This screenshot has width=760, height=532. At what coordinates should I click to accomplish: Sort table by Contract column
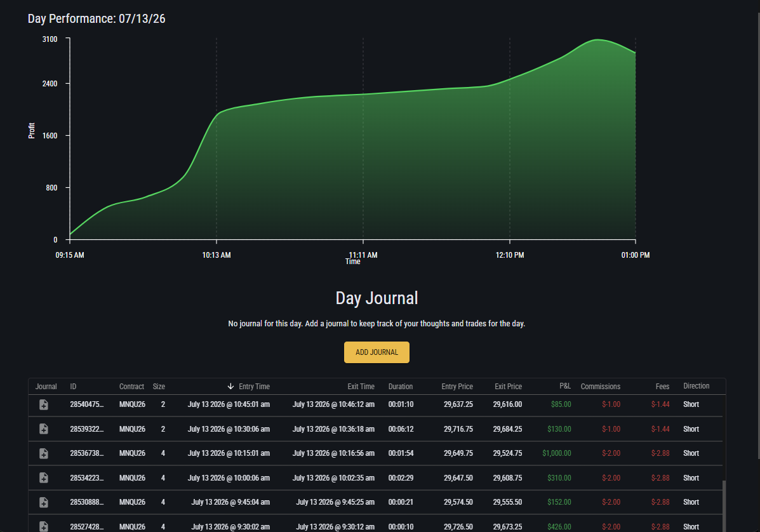click(132, 386)
